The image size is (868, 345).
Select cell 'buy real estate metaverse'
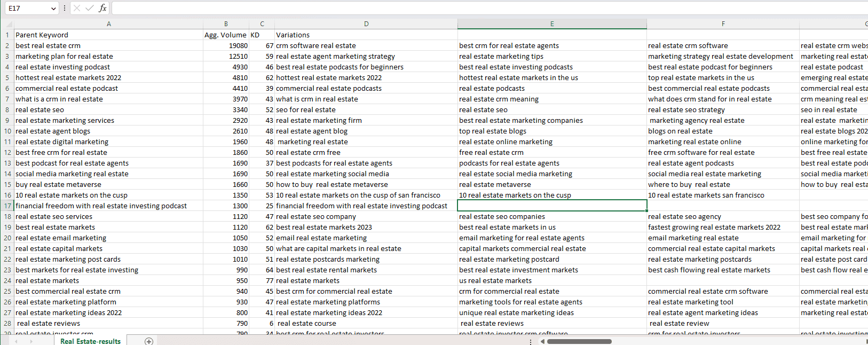pos(109,184)
